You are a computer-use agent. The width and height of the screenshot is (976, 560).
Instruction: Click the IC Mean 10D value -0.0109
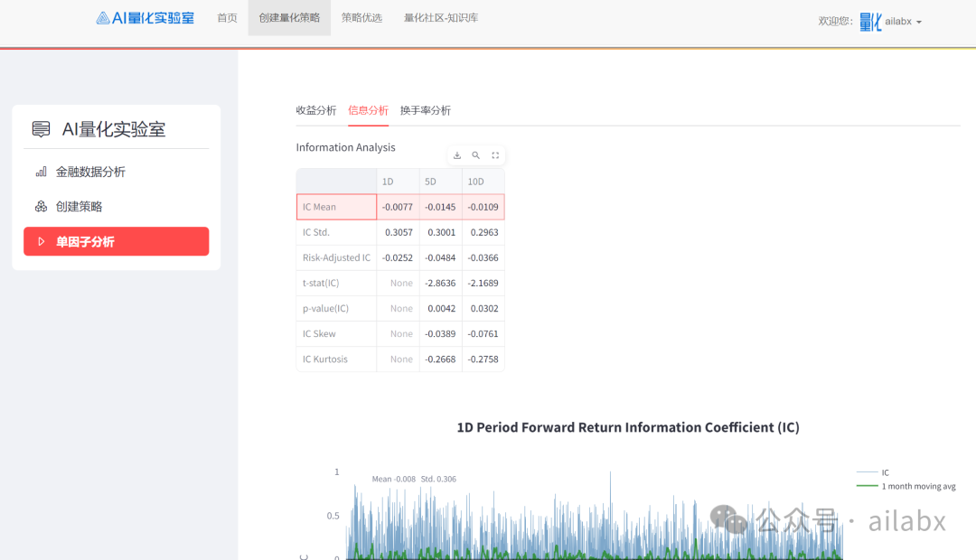pyautogui.click(x=483, y=207)
